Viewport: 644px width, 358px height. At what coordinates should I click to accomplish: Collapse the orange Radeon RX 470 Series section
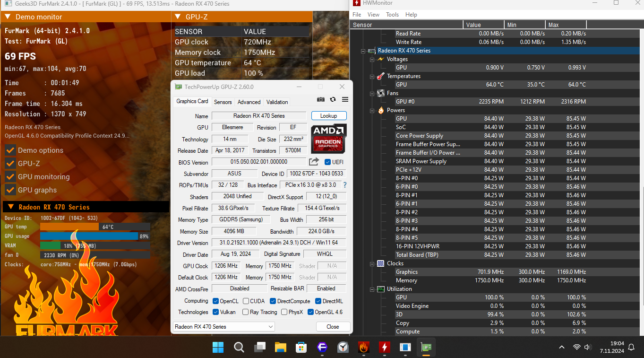pos(10,207)
